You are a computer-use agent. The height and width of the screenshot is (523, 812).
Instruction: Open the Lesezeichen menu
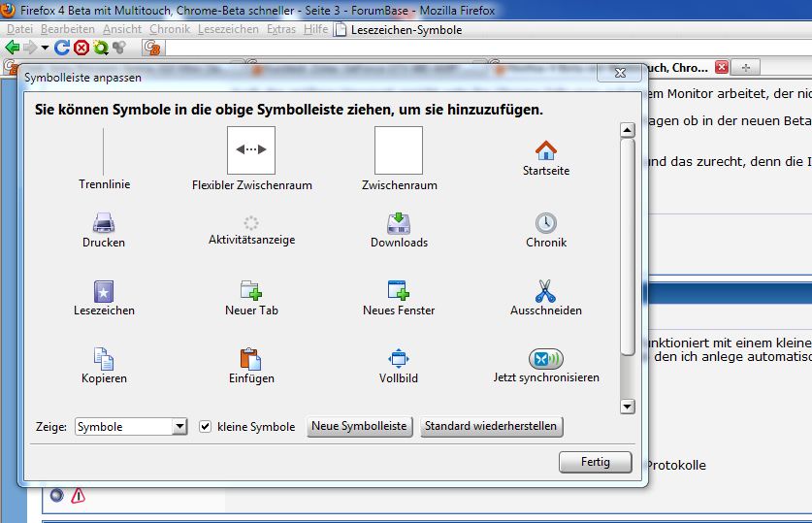(x=228, y=29)
